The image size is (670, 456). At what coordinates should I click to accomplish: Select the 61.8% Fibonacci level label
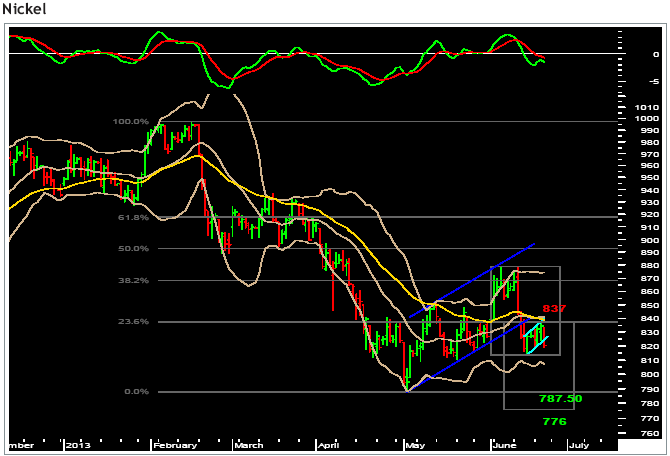click(x=133, y=218)
